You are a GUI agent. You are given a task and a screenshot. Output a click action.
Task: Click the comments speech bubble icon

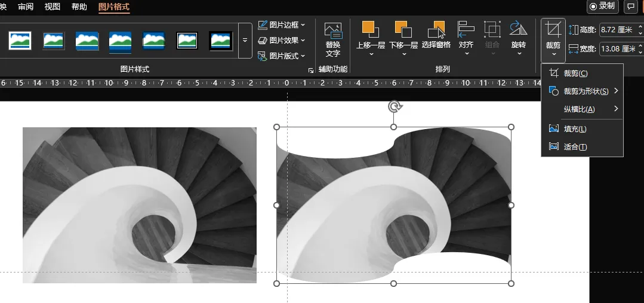tap(630, 6)
